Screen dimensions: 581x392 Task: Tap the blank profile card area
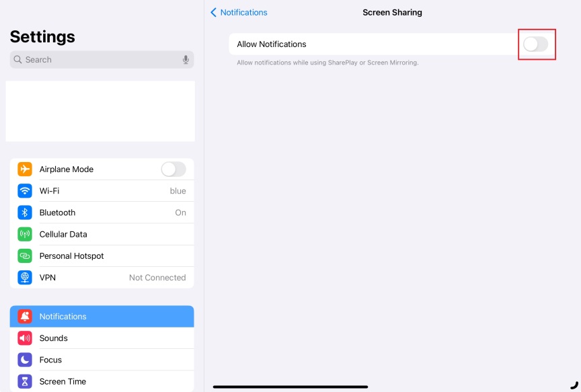[x=100, y=112]
